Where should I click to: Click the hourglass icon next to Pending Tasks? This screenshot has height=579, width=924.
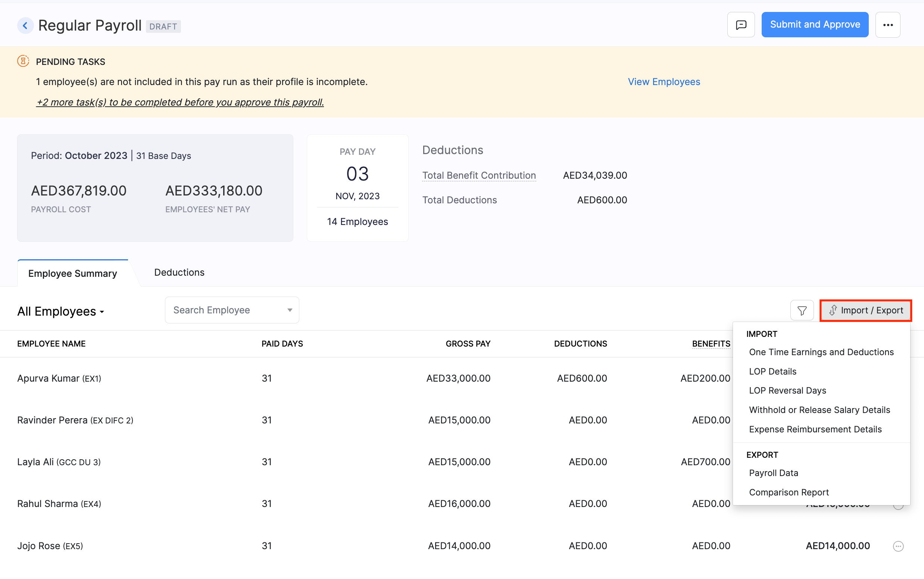tap(23, 61)
